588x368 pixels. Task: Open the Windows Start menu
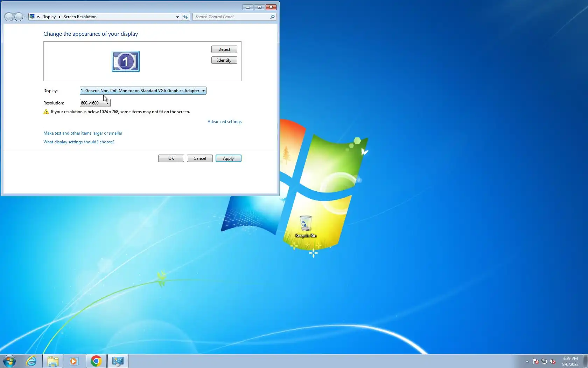(9, 361)
